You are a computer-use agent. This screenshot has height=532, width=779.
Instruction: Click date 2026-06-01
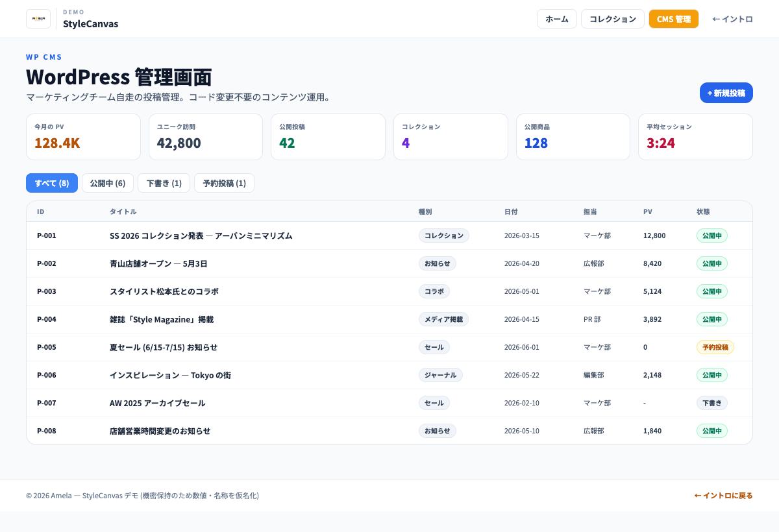522,347
